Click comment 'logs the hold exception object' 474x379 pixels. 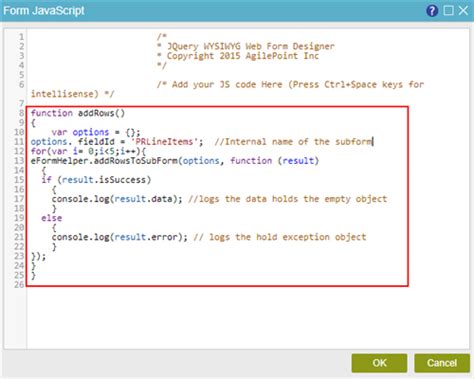pyautogui.click(x=288, y=237)
